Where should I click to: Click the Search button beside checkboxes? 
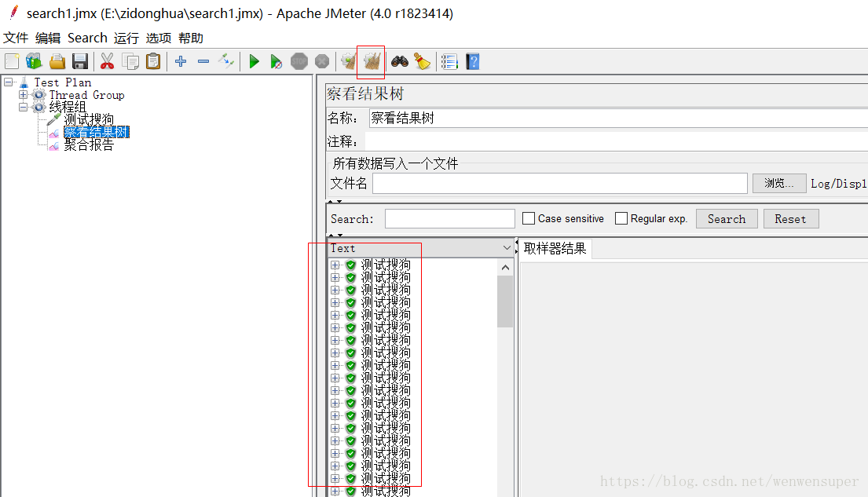(727, 218)
